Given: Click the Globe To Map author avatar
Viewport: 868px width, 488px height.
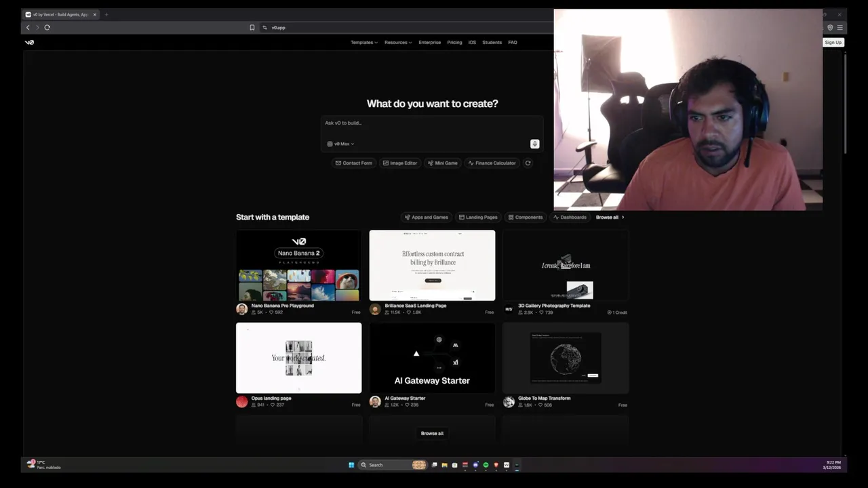Looking at the screenshot, I should pos(509,401).
